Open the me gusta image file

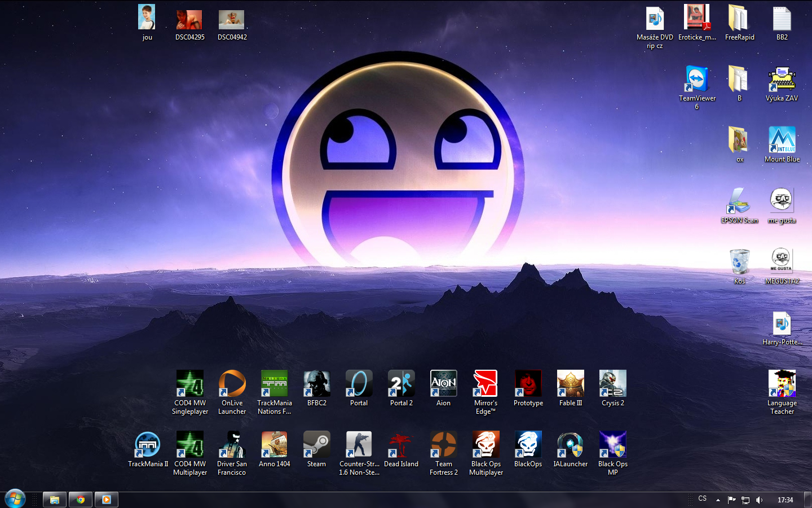(x=782, y=205)
